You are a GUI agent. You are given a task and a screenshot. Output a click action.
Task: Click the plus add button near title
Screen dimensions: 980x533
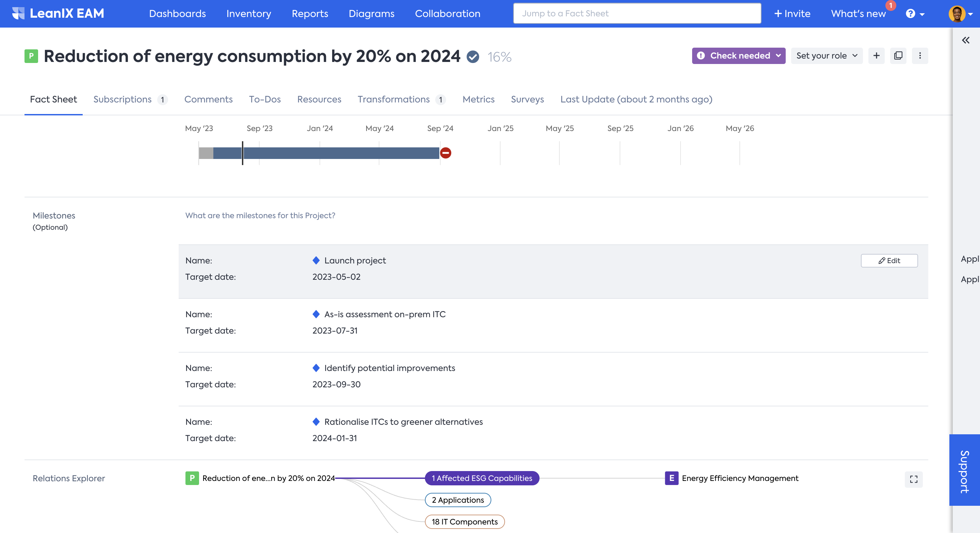[x=876, y=56]
